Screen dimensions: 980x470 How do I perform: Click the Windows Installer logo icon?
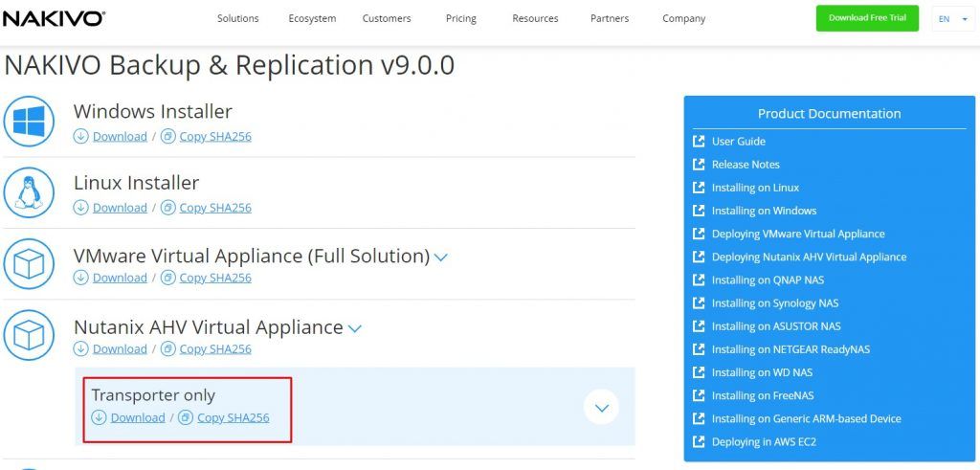(x=29, y=122)
